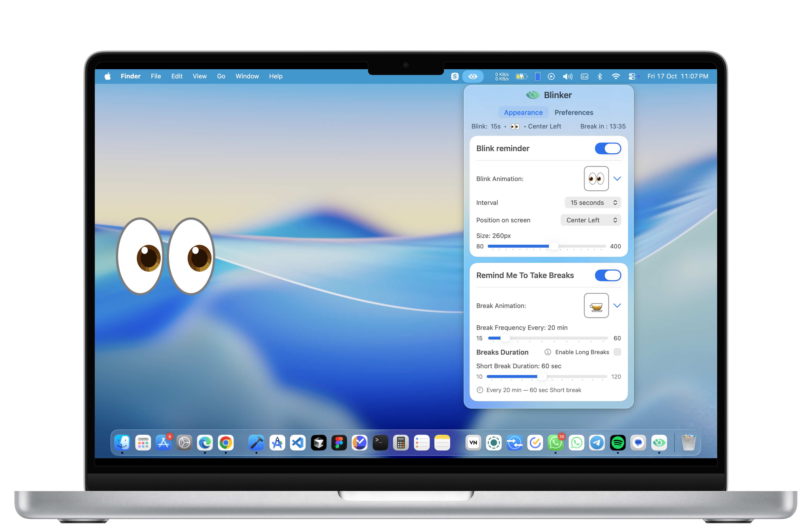Open Control Center from the menu bar
The height and width of the screenshot is (528, 812).
632,76
